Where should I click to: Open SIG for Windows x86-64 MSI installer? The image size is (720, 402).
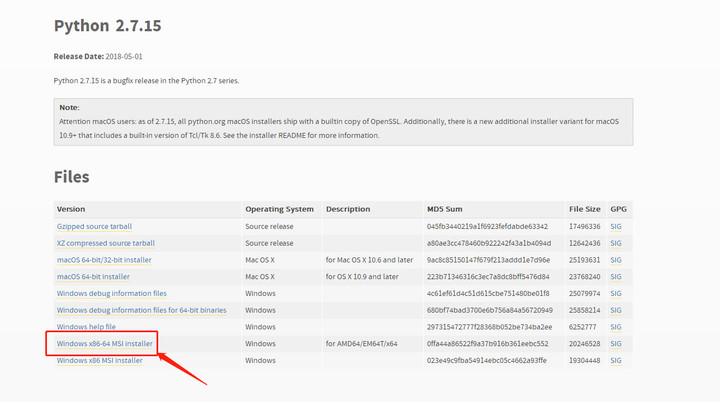[616, 344]
